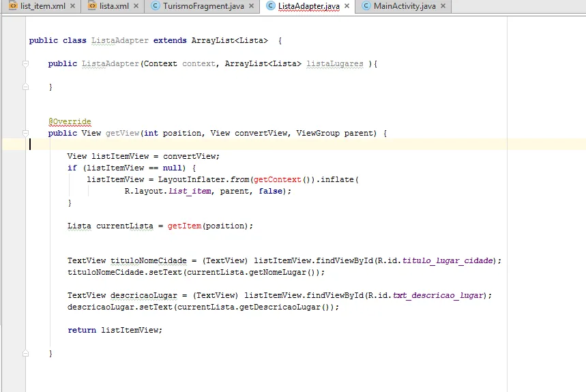This screenshot has width=586, height=392.
Task: Click the @Override annotation
Action: (70, 122)
